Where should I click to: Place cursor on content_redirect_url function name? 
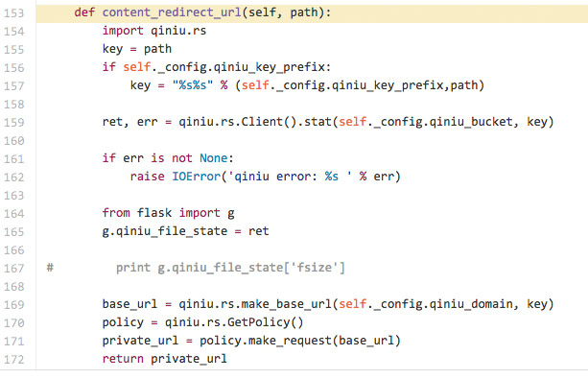tap(172, 12)
